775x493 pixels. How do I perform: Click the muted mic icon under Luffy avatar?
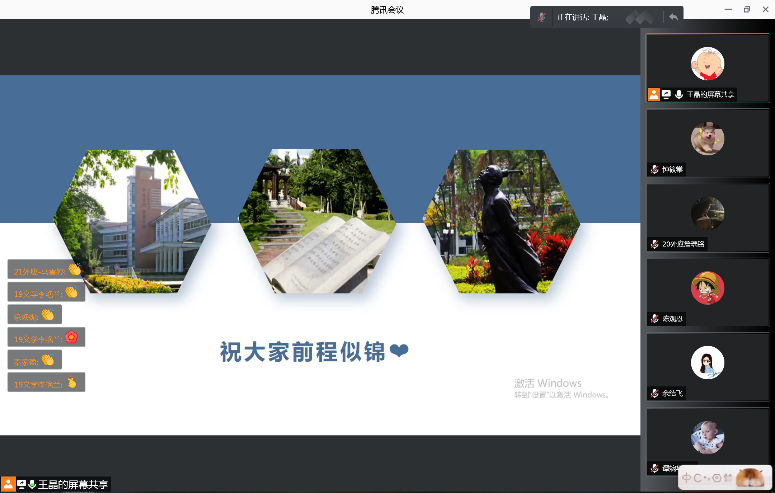point(654,319)
